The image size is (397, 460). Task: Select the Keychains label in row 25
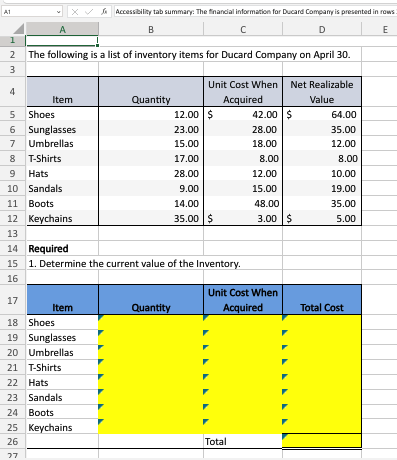(x=62, y=427)
